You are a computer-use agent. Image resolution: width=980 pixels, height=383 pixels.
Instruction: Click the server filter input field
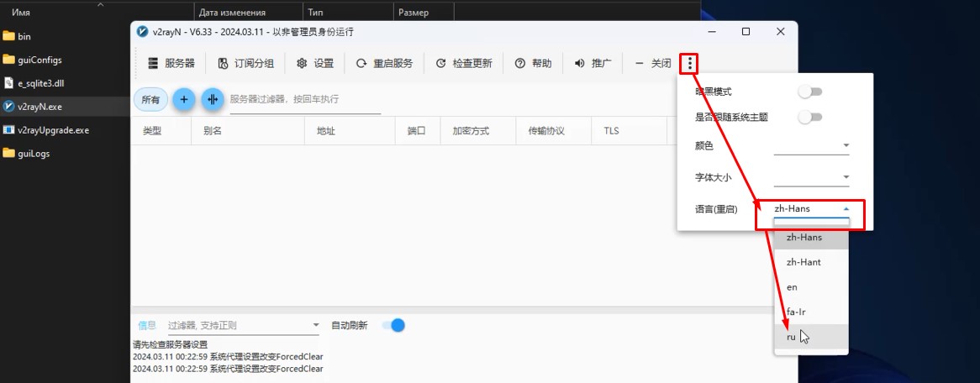(x=305, y=99)
